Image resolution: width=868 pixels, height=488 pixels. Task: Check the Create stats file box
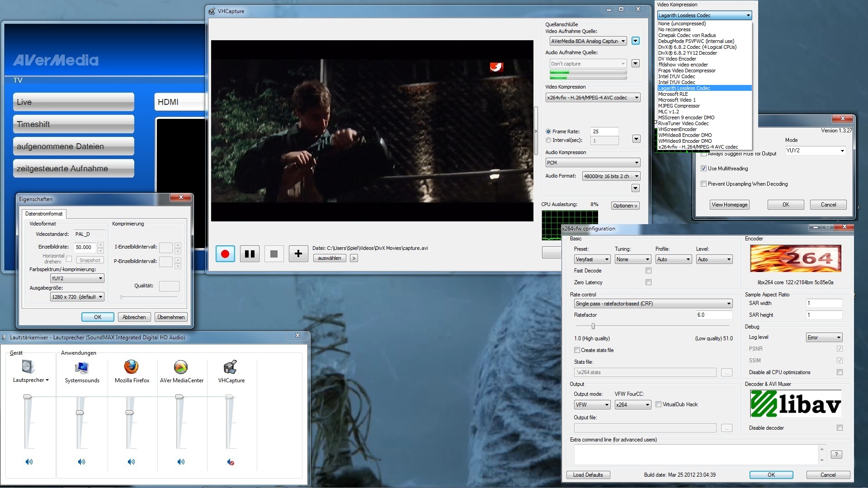(x=577, y=350)
